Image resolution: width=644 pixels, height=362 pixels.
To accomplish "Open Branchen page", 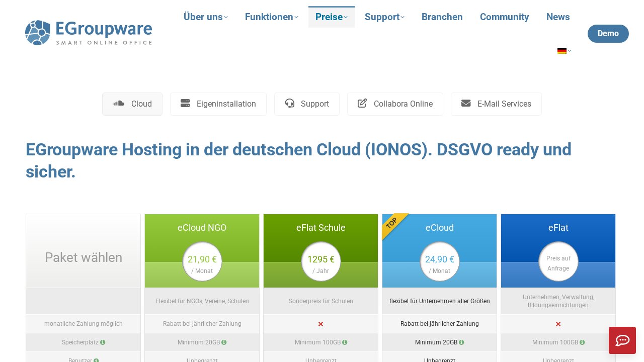I will point(442,17).
